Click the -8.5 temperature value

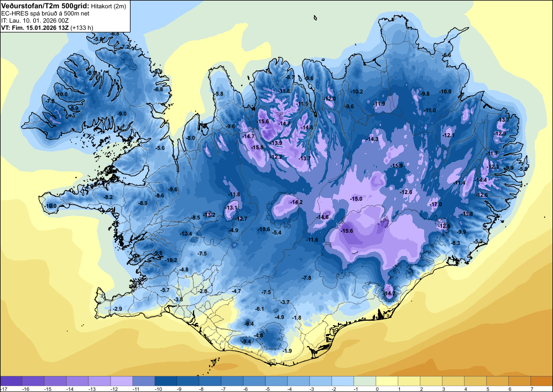coord(196,218)
